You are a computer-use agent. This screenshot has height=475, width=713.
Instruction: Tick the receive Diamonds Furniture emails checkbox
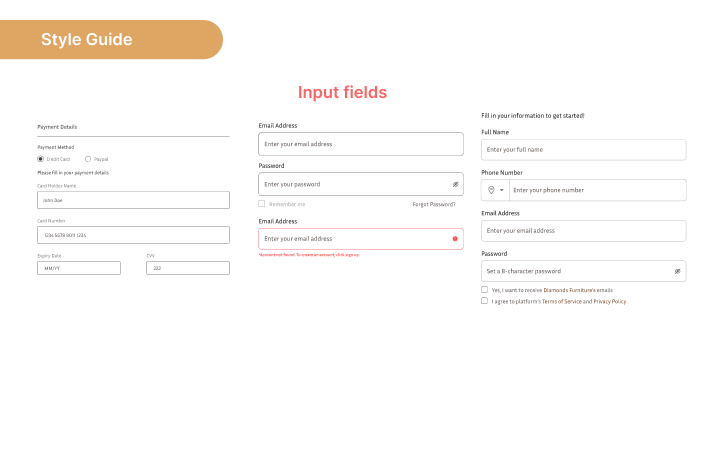pyautogui.click(x=485, y=290)
